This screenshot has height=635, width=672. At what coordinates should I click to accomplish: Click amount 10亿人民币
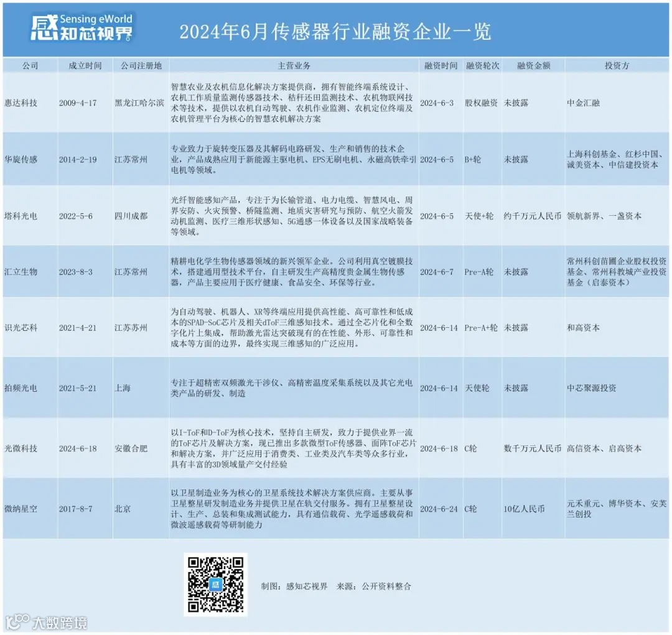(524, 509)
